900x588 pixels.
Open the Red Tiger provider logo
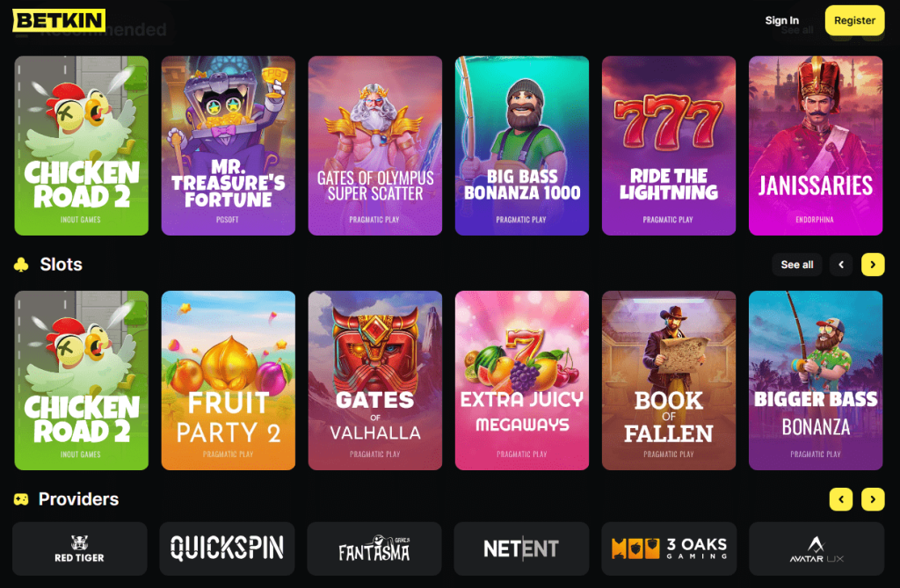tap(80, 548)
